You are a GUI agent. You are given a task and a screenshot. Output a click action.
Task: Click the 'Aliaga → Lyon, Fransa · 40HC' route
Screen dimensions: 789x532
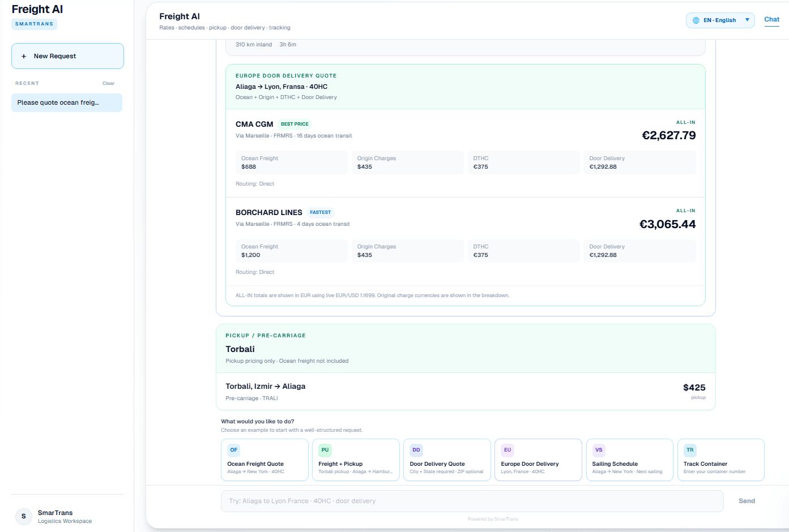coord(282,87)
